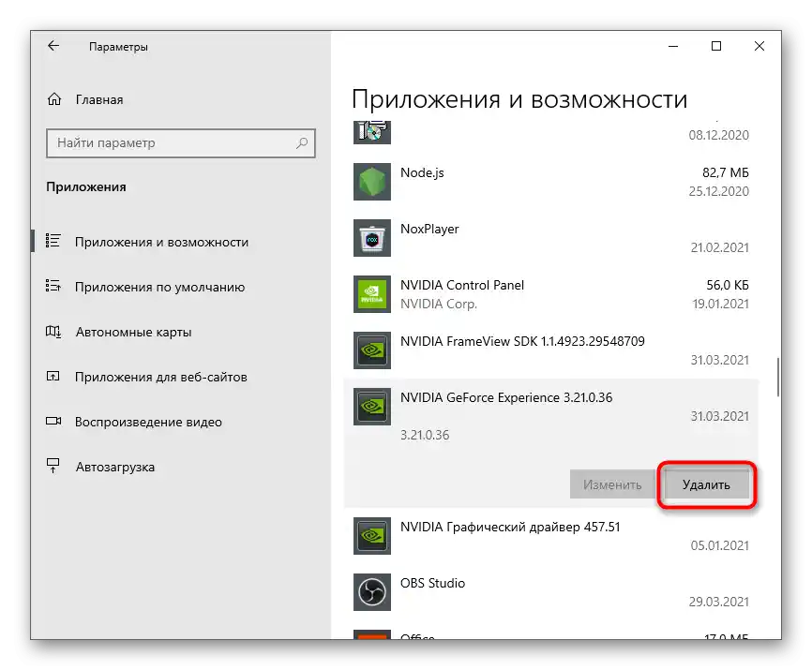Select the NoxPlayer app icon

pyautogui.click(x=372, y=238)
